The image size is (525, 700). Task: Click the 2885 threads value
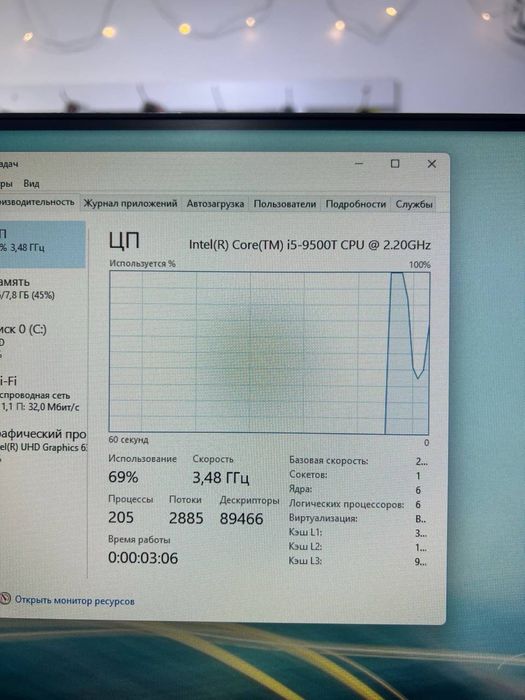coord(186,518)
